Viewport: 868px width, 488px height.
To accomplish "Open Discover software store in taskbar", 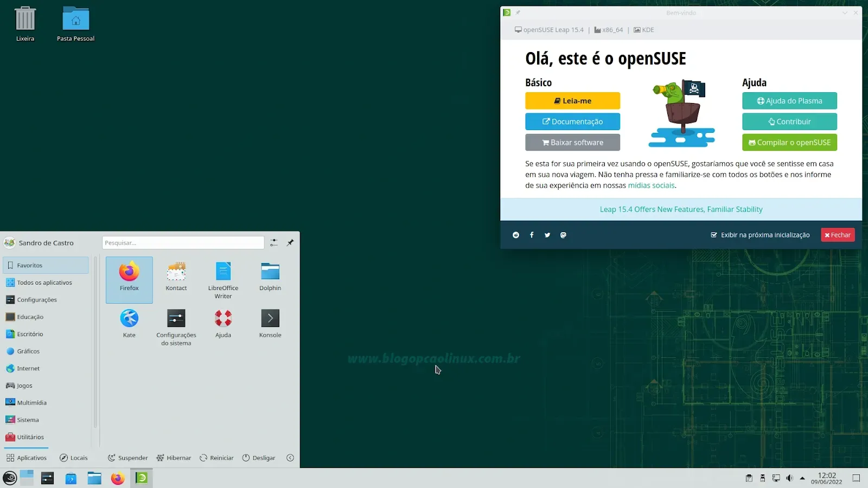I will pos(71,478).
